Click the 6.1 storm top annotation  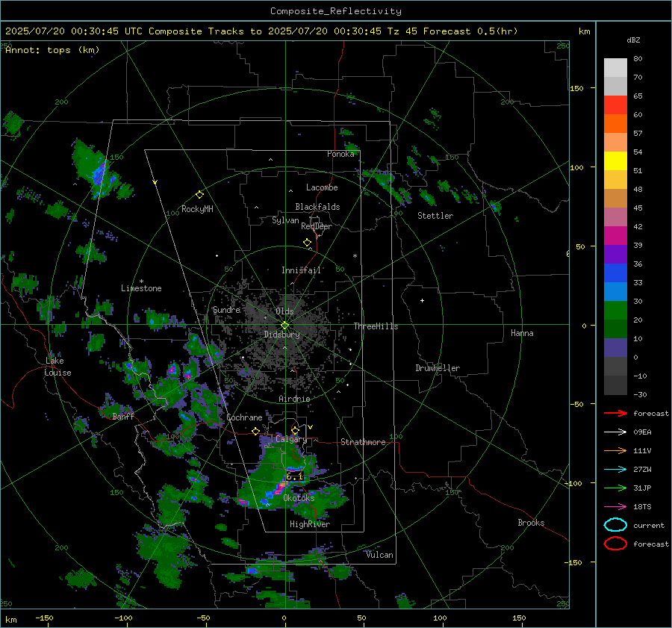[294, 476]
